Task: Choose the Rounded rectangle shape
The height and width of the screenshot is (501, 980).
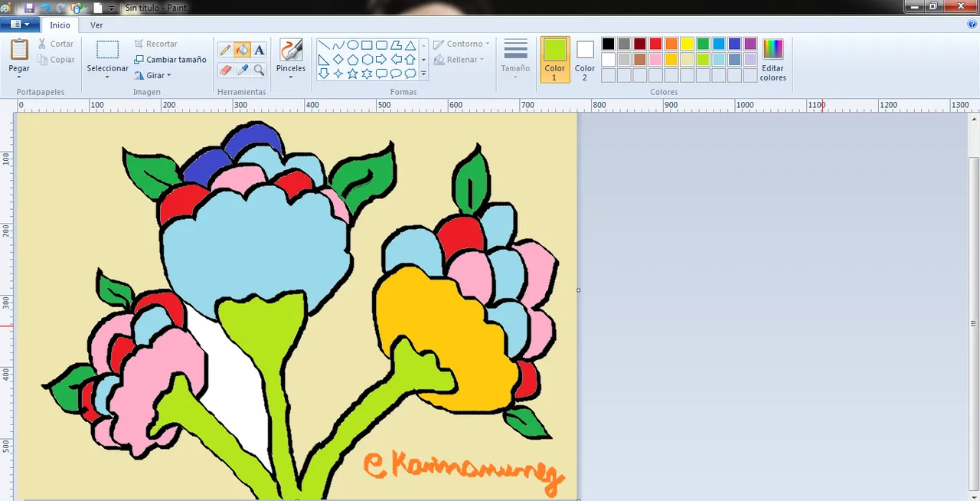Action: tap(381, 45)
